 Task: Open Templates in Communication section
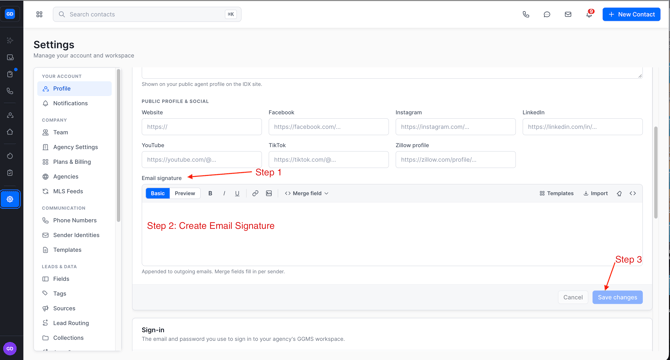click(74, 250)
